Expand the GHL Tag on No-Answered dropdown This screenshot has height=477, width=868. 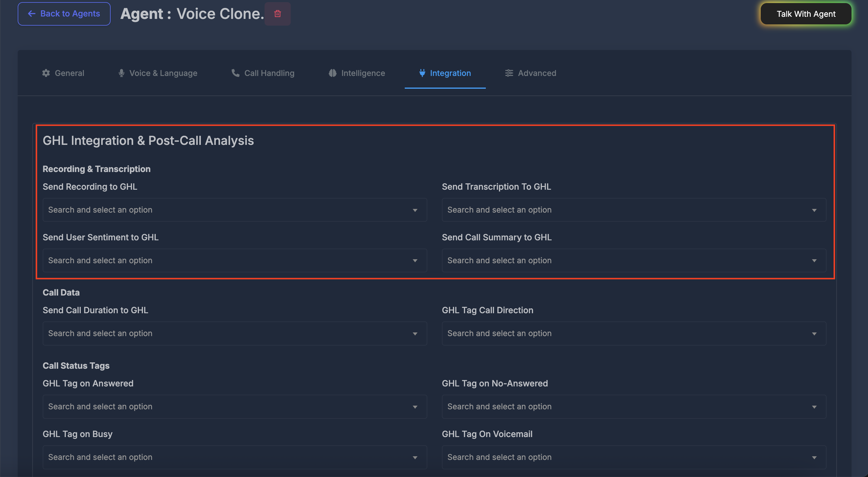point(814,407)
